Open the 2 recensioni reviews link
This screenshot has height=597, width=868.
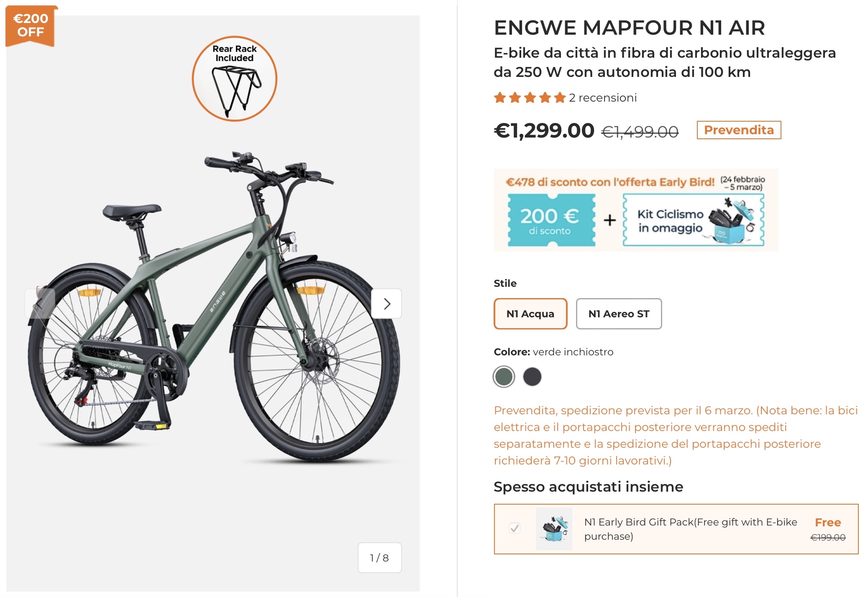pos(602,98)
